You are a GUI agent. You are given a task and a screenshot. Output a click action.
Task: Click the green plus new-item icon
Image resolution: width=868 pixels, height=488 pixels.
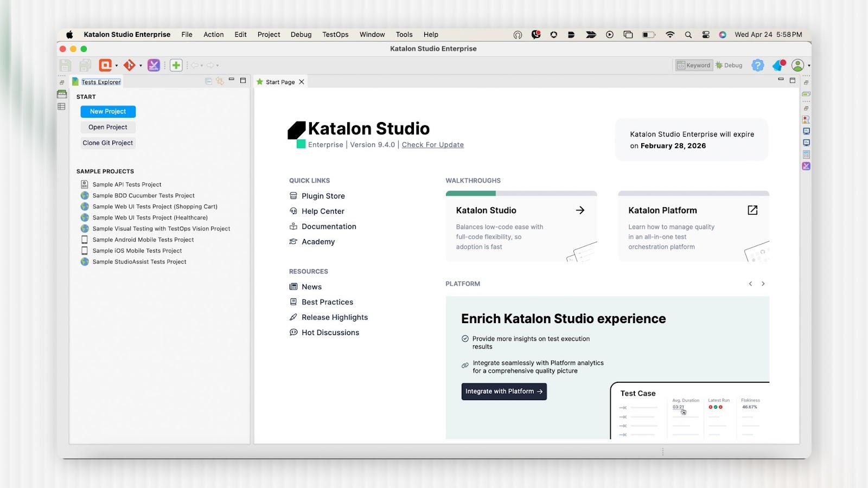(x=176, y=66)
